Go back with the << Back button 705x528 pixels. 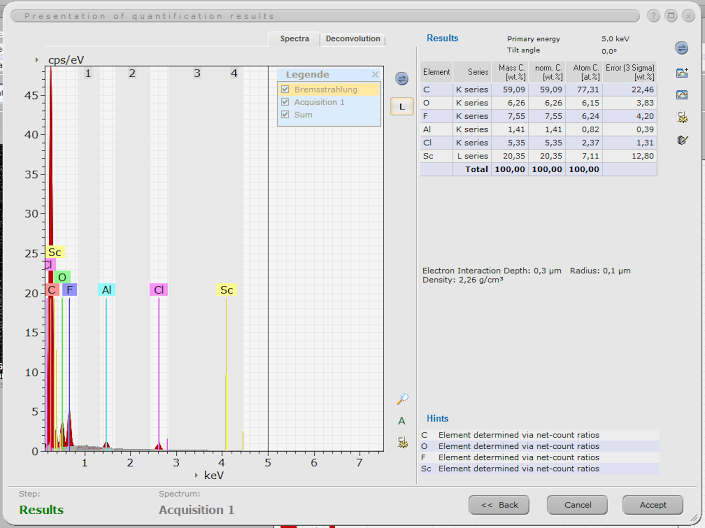click(x=499, y=505)
